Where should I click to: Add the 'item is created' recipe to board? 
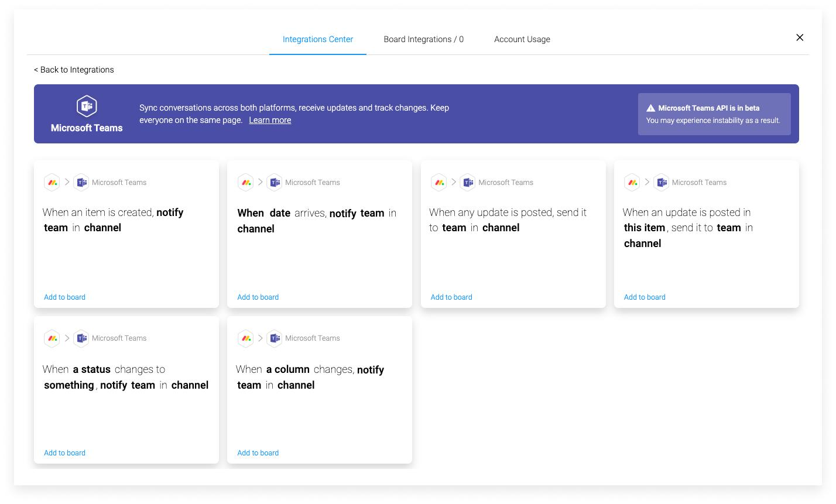point(64,297)
